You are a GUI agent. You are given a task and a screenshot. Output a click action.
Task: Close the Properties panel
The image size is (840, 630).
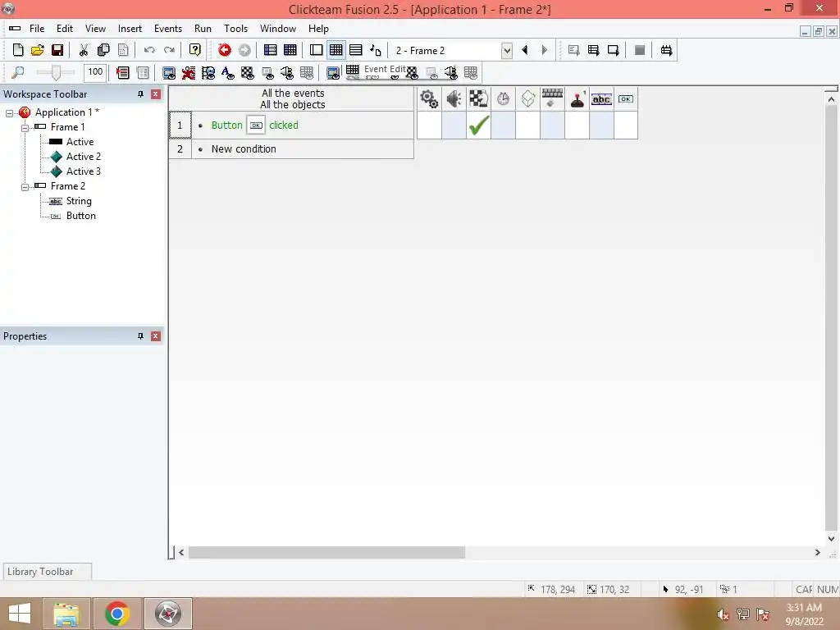(155, 336)
